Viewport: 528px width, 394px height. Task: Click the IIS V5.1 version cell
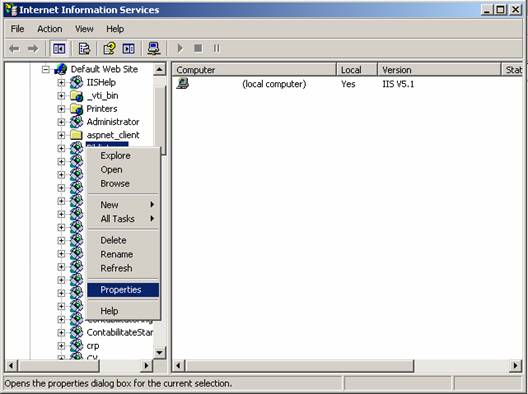[x=398, y=84]
